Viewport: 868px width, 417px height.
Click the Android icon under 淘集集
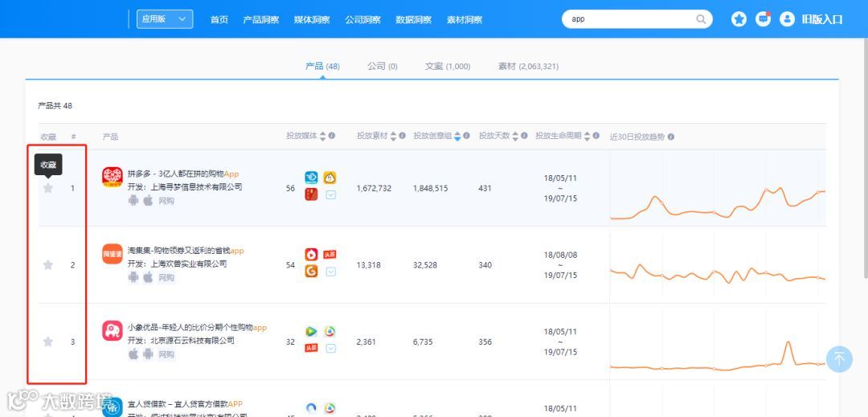pyautogui.click(x=133, y=277)
